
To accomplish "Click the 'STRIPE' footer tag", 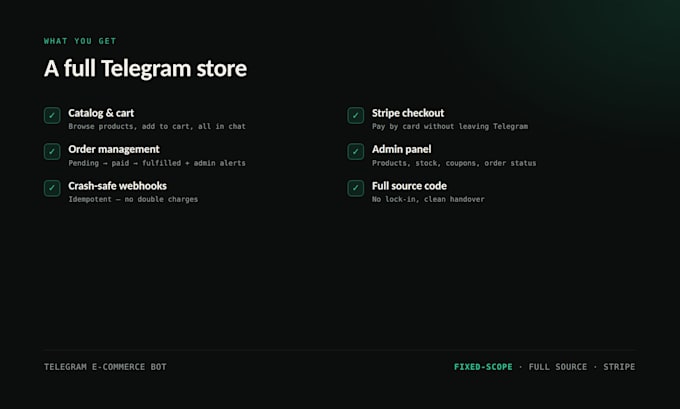I will coord(619,367).
